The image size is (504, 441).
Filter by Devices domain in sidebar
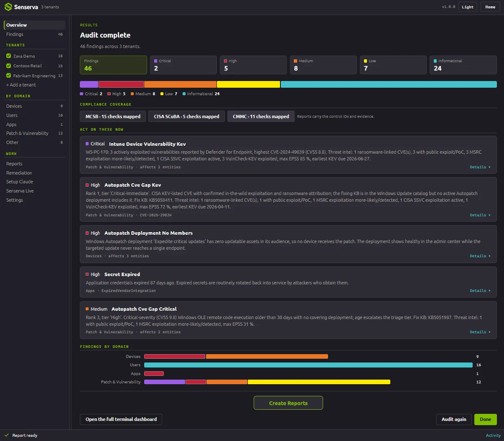(x=35, y=106)
